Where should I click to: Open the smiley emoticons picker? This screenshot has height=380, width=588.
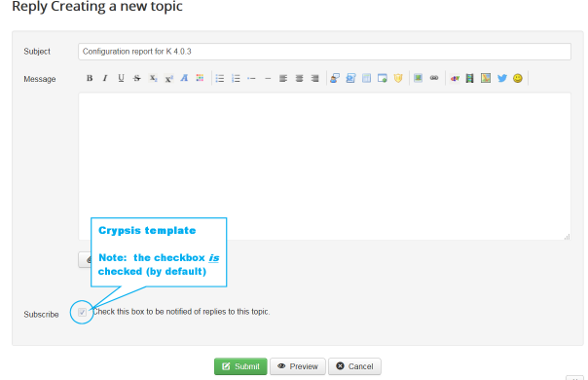click(518, 78)
